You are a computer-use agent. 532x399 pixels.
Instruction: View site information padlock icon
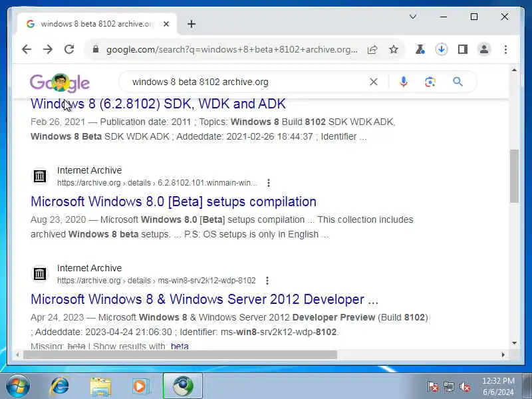click(96, 49)
